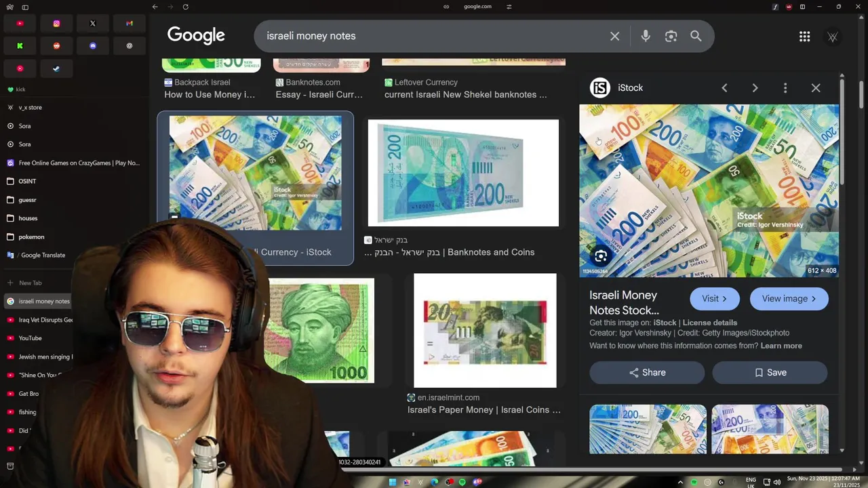This screenshot has width=868, height=488.
Task: Open the split view icon in title bar
Action: pyautogui.click(x=802, y=7)
